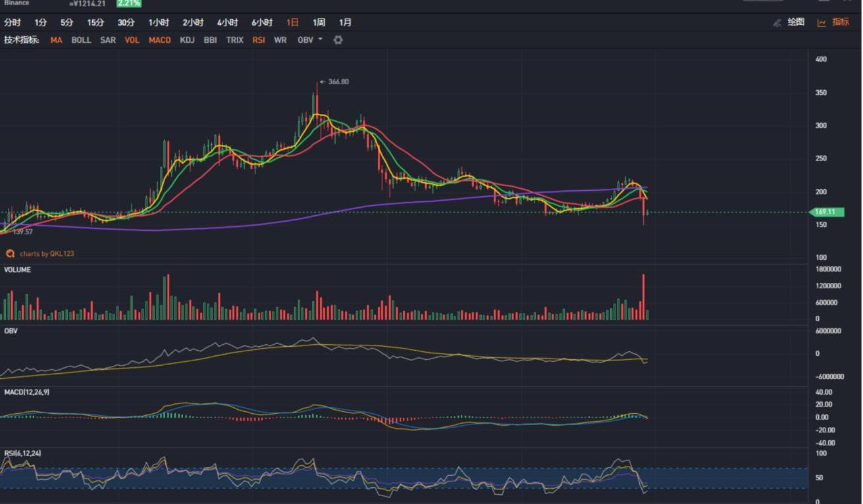Switch to the 1周 weekly timeframe
The width and height of the screenshot is (863, 504).
tap(319, 22)
